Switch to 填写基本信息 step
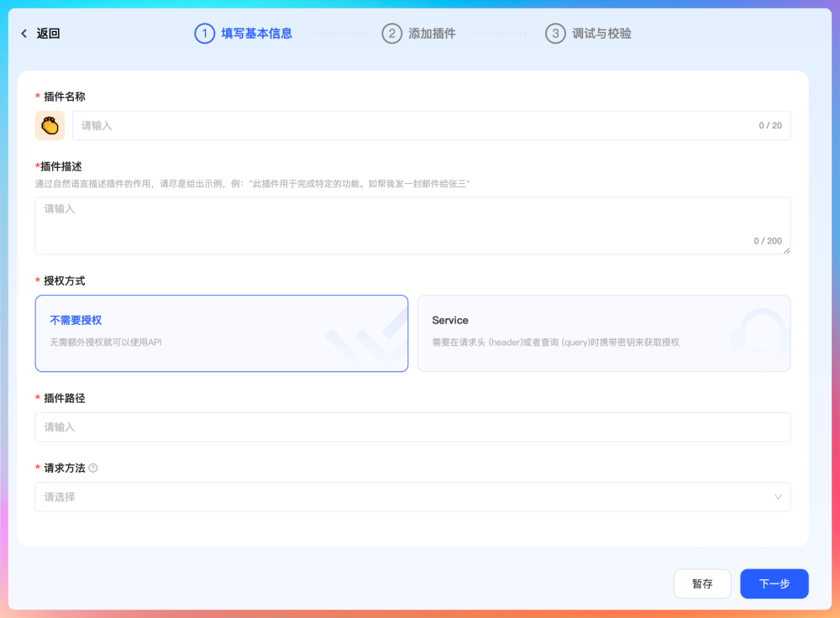The height and width of the screenshot is (618, 840). point(256,34)
